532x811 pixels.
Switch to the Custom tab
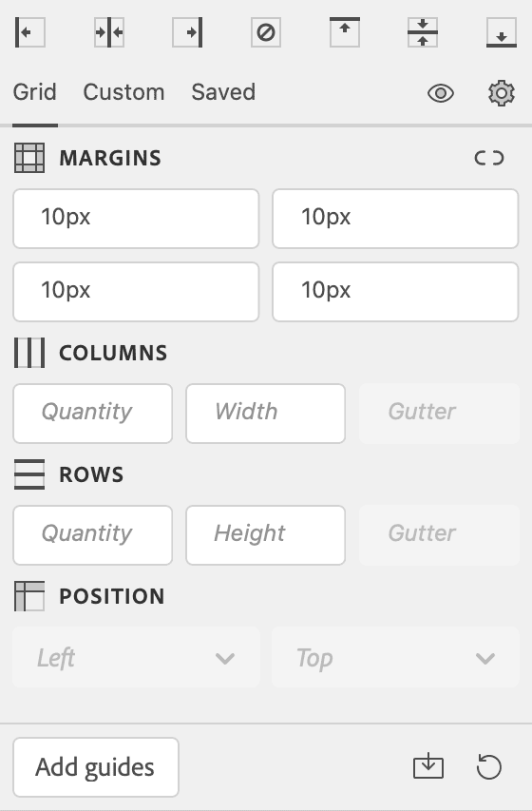click(x=124, y=92)
